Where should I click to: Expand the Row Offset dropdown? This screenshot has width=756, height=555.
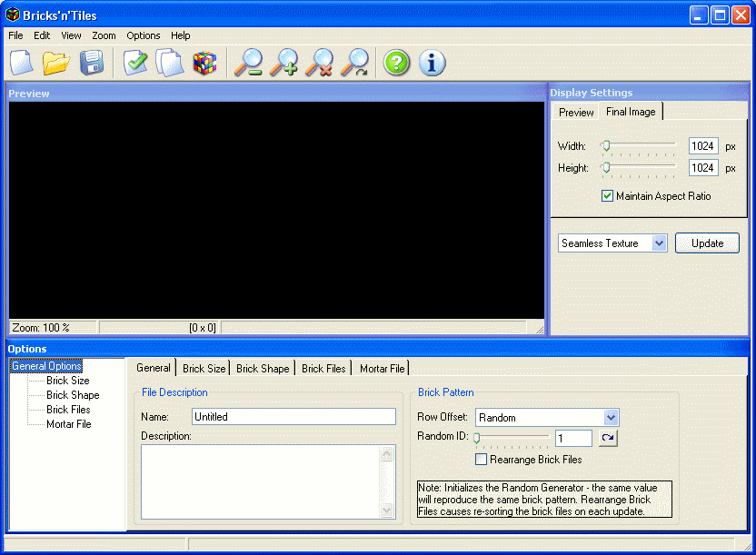(612, 418)
